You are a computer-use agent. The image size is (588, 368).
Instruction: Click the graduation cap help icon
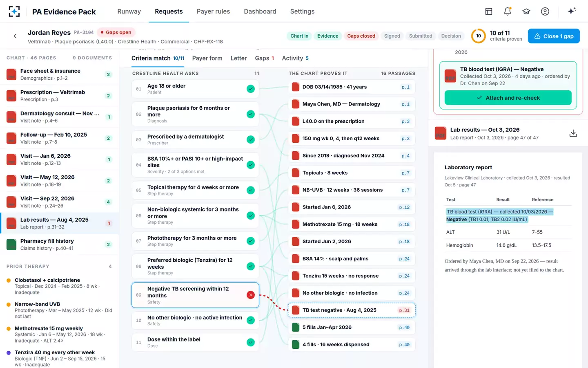coord(526,11)
